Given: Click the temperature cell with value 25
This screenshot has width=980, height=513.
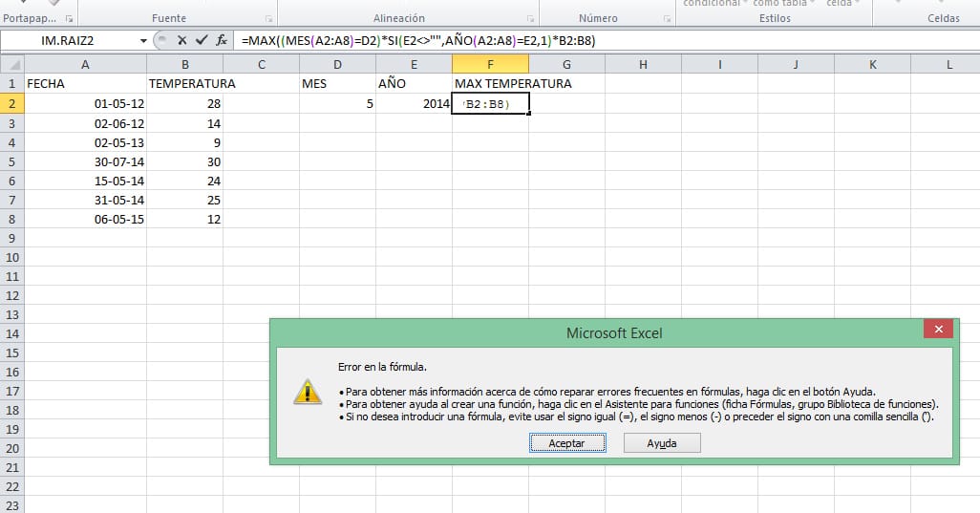Looking at the screenshot, I should (x=185, y=200).
